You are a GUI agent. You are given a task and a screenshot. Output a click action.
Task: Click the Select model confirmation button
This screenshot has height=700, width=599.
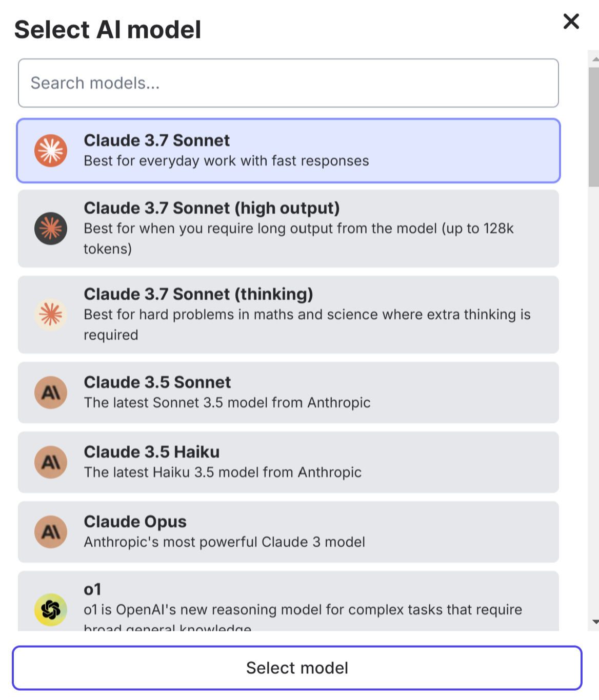[297, 667]
